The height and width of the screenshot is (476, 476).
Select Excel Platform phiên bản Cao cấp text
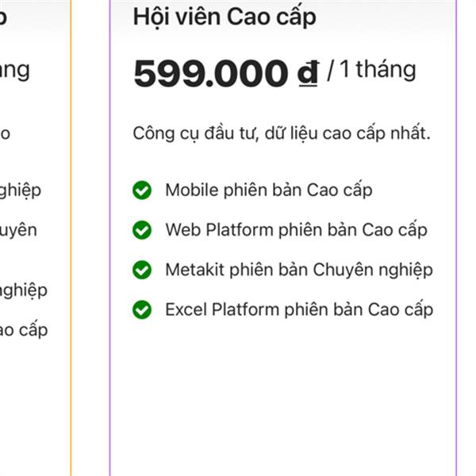(x=299, y=309)
